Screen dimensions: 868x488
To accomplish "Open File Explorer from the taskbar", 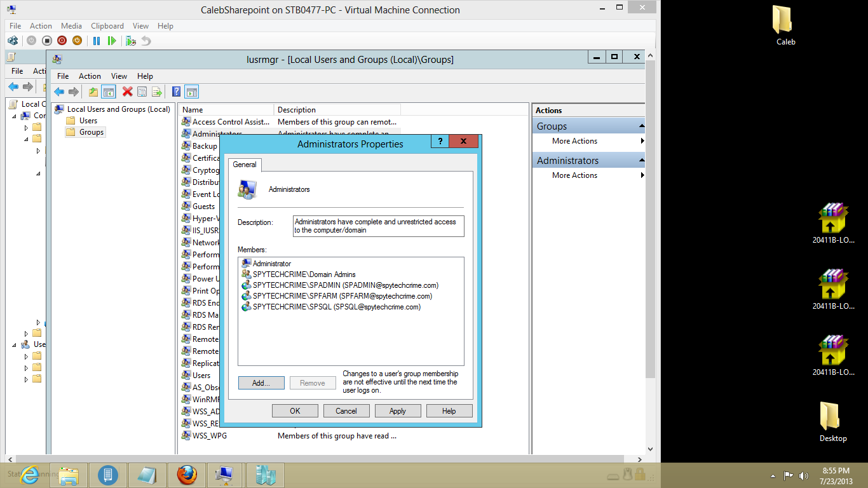I will point(69,474).
